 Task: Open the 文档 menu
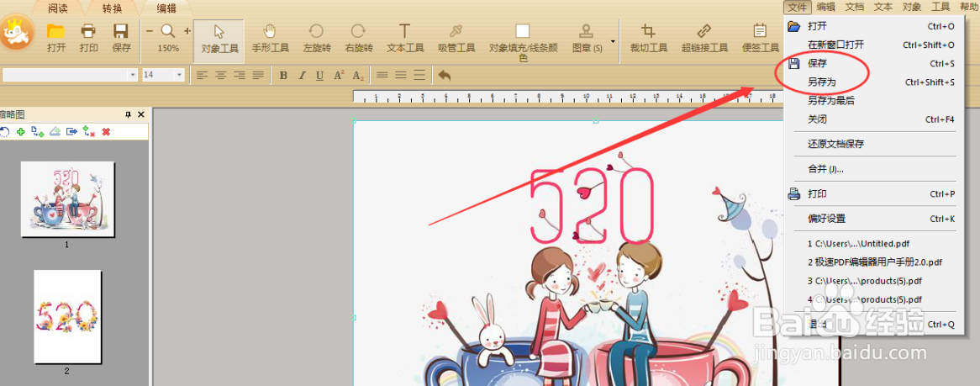pos(855,7)
